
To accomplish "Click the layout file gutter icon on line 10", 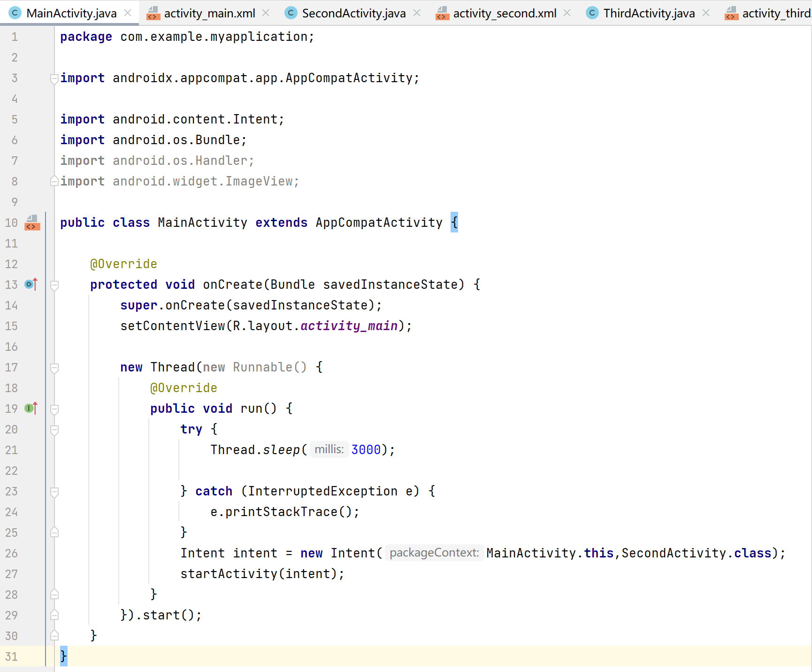I will (x=31, y=223).
